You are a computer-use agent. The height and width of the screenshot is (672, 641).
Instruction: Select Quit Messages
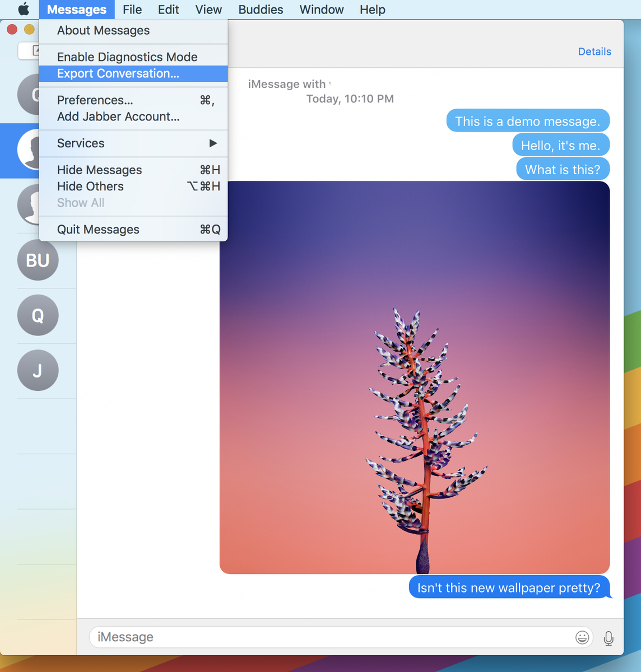tap(133, 229)
